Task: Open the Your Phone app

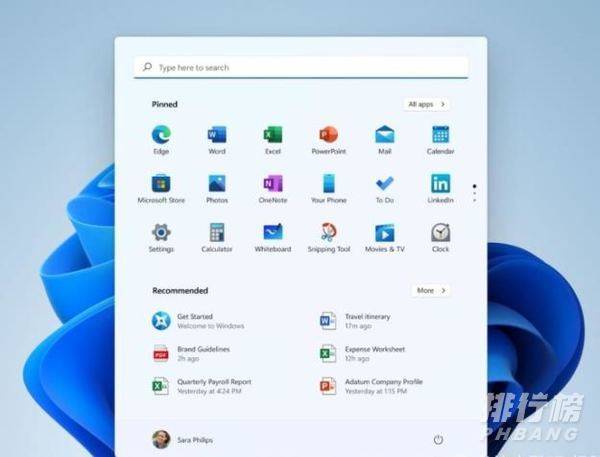Action: click(329, 184)
